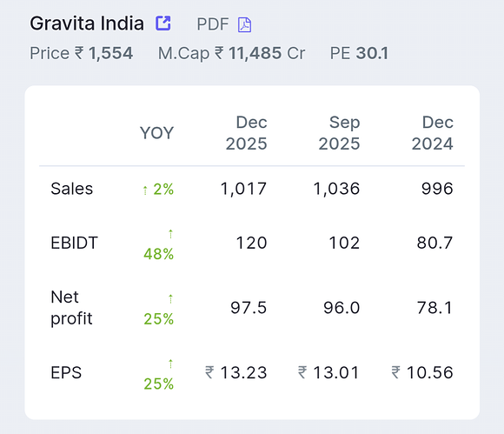
Task: Open the Gravita India company title
Action: pyautogui.click(x=87, y=23)
